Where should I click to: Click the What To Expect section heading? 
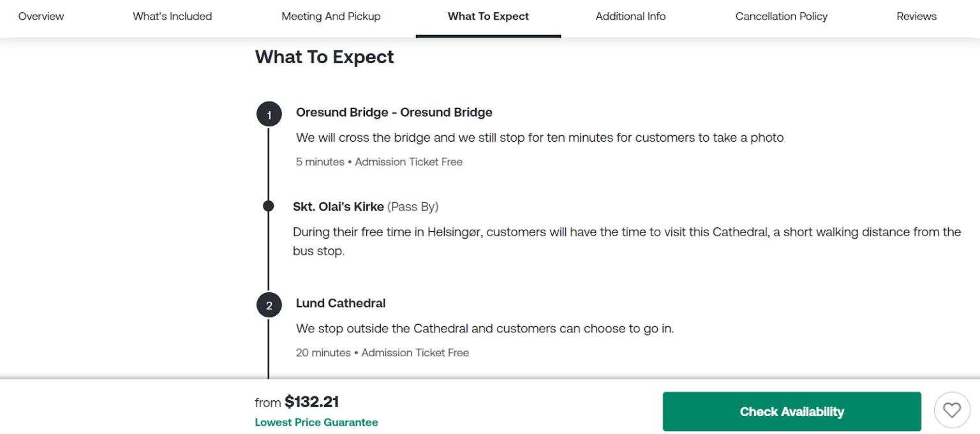click(x=324, y=57)
